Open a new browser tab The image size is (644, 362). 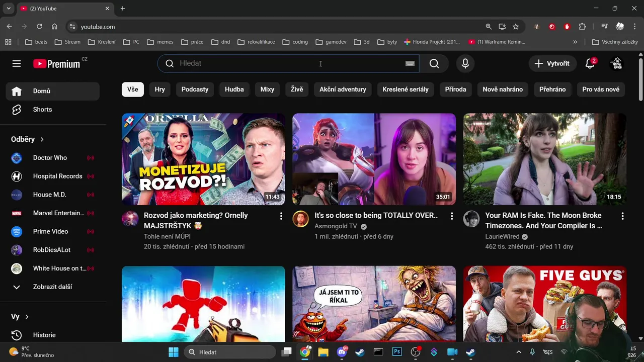(123, 9)
